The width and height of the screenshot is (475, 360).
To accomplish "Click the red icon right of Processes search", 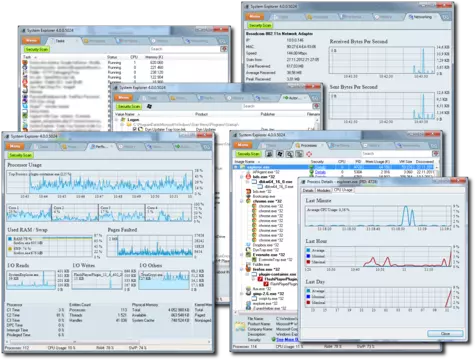I will pos(435,154).
